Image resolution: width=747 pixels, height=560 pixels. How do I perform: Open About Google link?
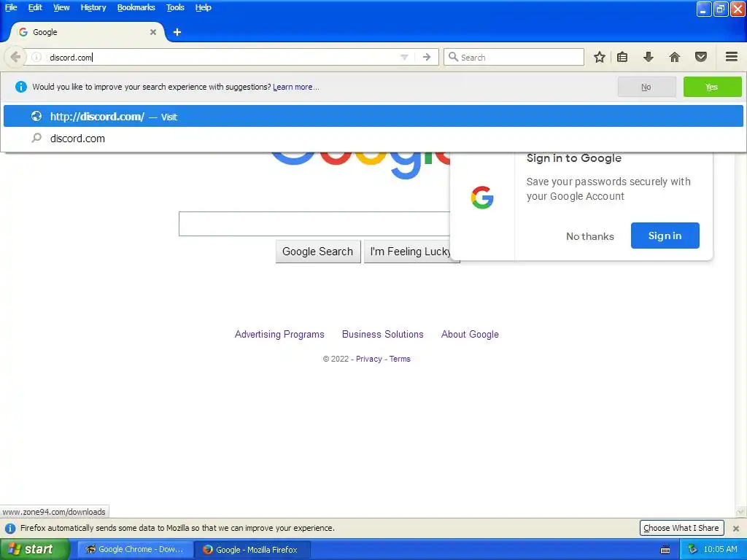[x=470, y=334]
